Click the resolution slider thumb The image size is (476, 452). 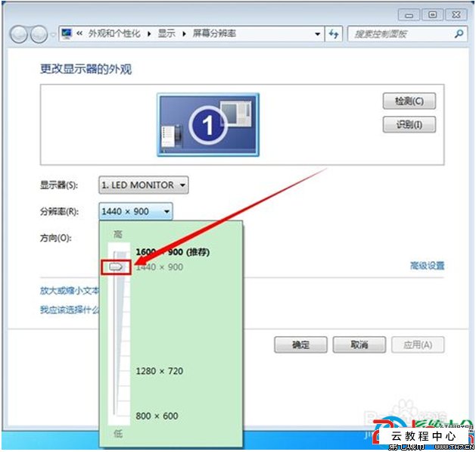(116, 267)
